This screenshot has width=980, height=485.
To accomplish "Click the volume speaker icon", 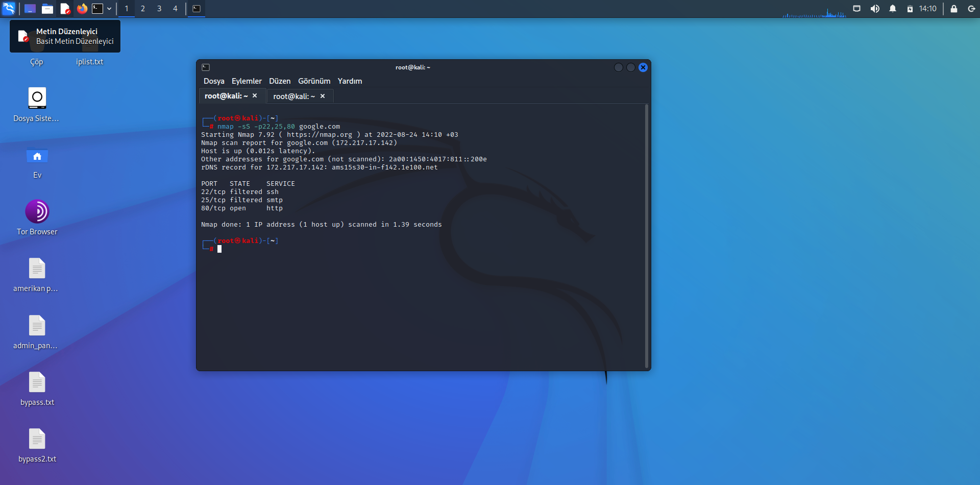I will 875,9.
